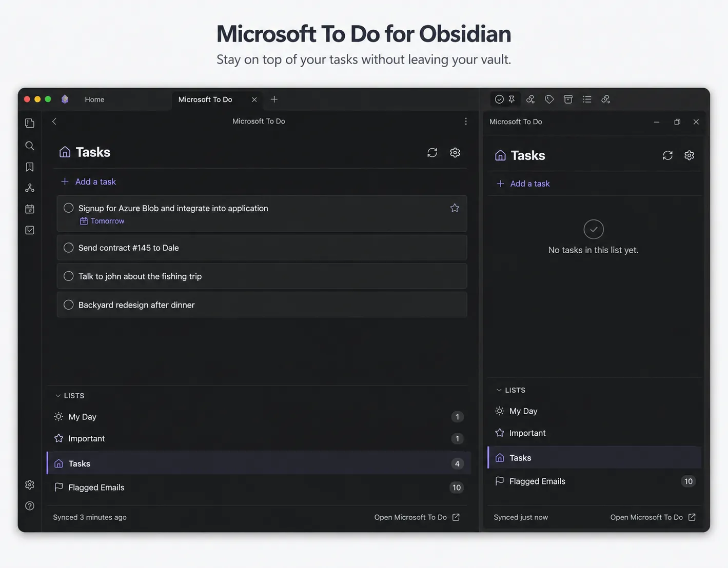Select Important list in main pane
The width and height of the screenshot is (728, 568).
click(x=259, y=438)
